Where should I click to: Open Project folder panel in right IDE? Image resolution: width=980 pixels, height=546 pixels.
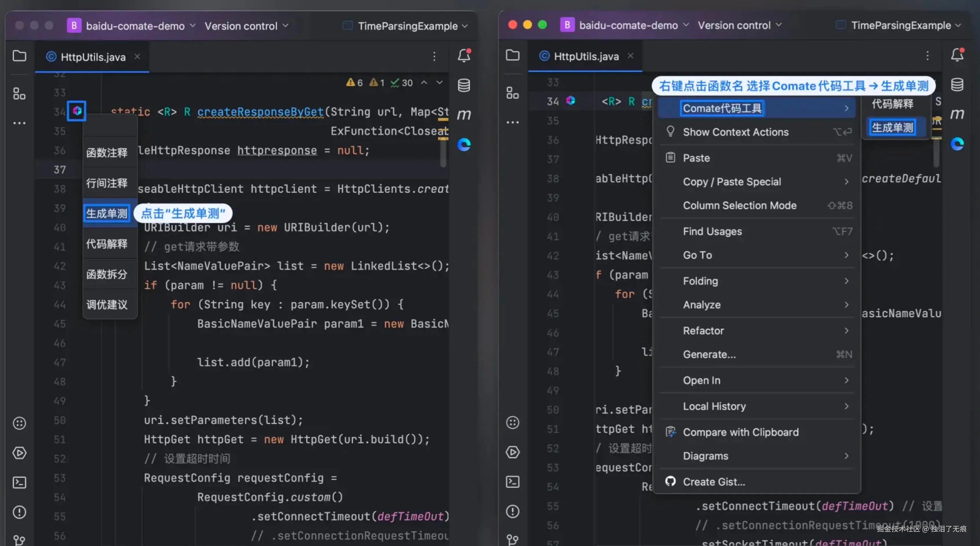pyautogui.click(x=513, y=56)
